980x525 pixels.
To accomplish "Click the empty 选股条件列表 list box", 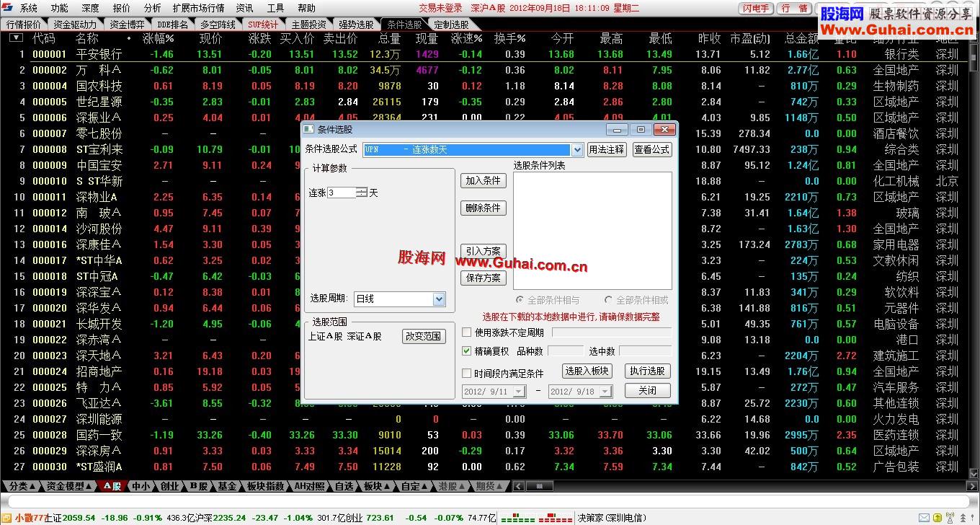I will point(592,231).
